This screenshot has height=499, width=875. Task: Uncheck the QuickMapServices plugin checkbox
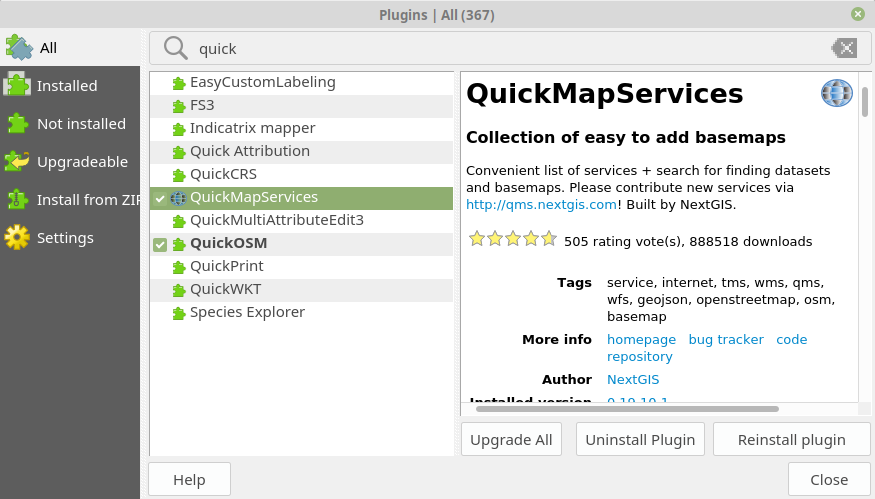coord(160,198)
